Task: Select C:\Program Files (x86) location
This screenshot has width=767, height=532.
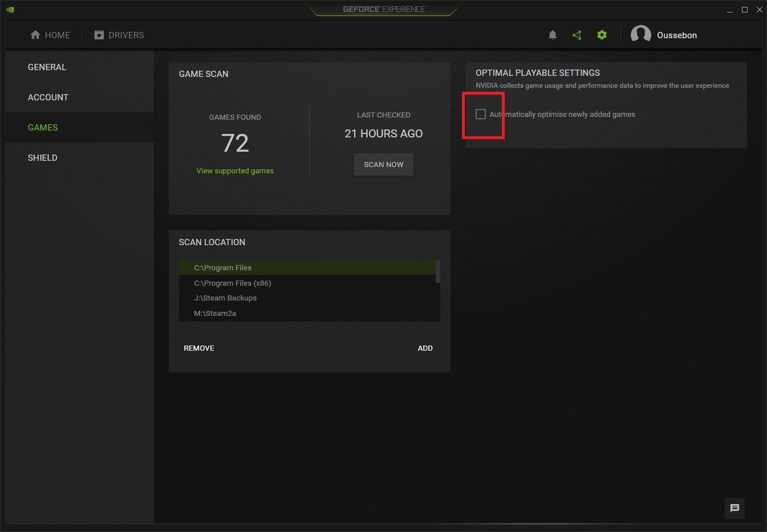Action: 307,283
